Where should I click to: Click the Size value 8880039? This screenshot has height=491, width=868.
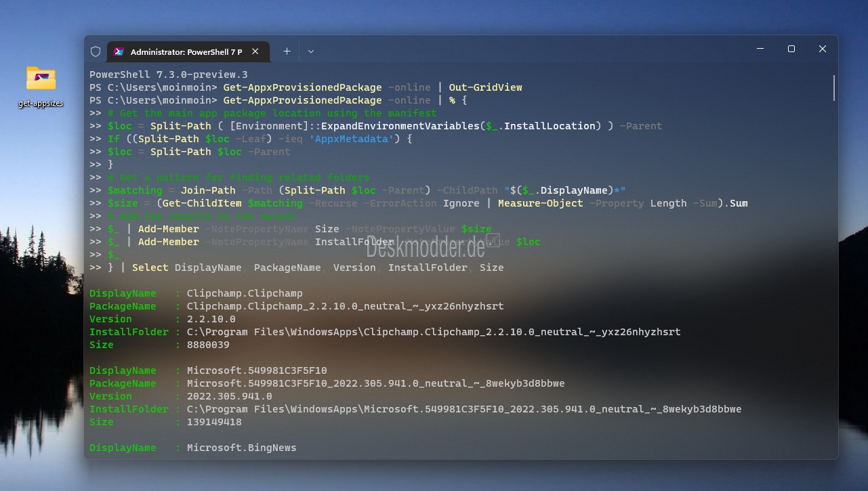click(x=208, y=345)
